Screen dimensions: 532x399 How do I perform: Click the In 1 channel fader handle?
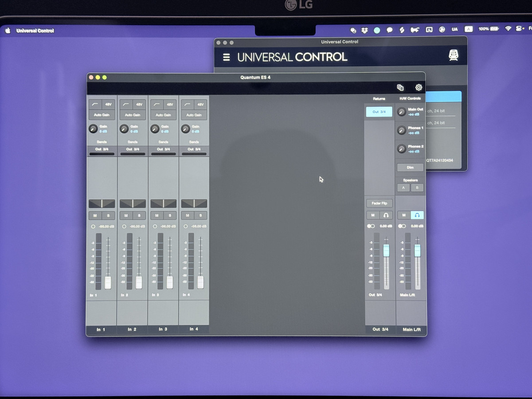coord(108,282)
